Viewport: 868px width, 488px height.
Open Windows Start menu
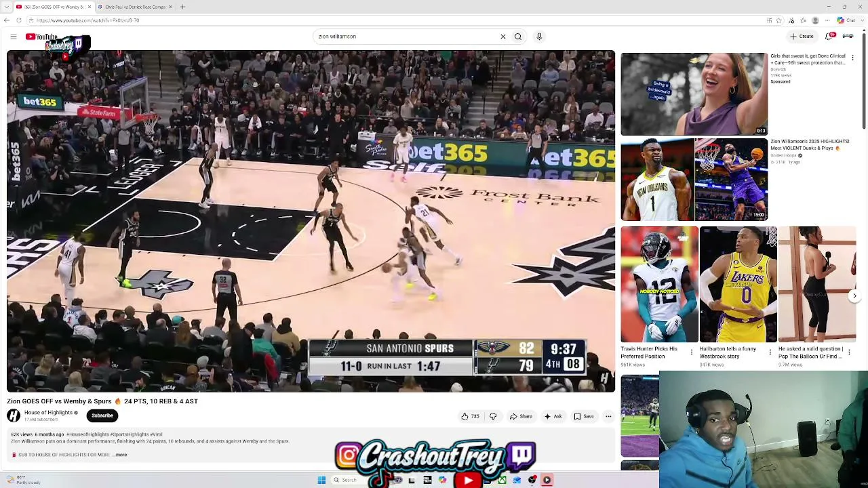(x=321, y=480)
